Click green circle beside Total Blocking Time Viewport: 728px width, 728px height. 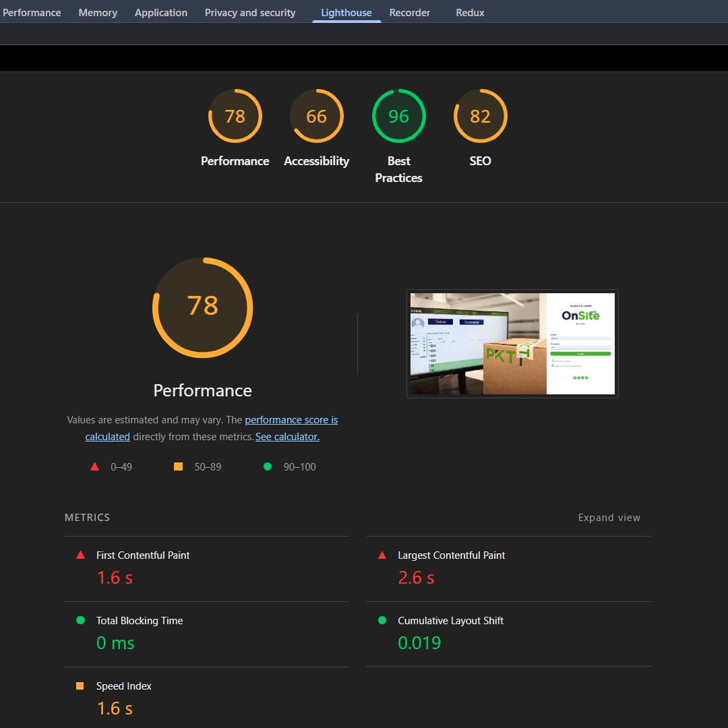tap(80, 620)
